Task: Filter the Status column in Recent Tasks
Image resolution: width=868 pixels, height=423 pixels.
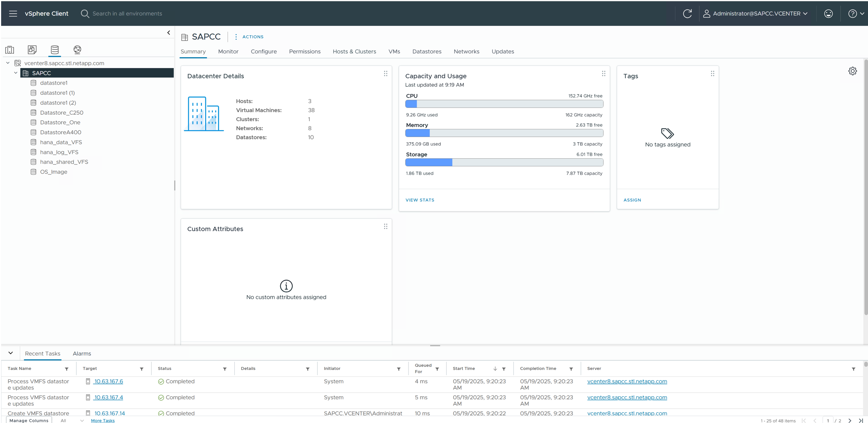Action: click(225, 369)
